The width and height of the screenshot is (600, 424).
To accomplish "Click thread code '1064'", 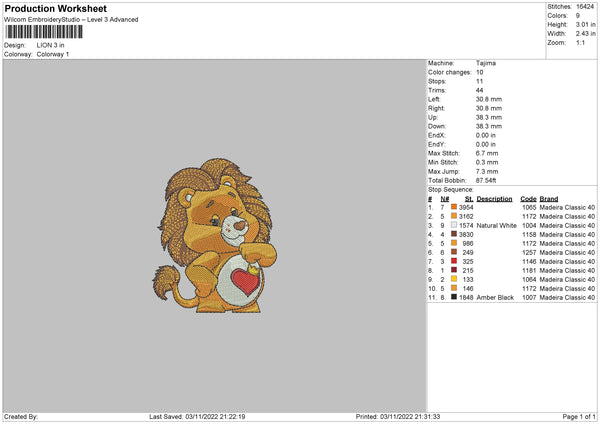I will click(x=529, y=279).
